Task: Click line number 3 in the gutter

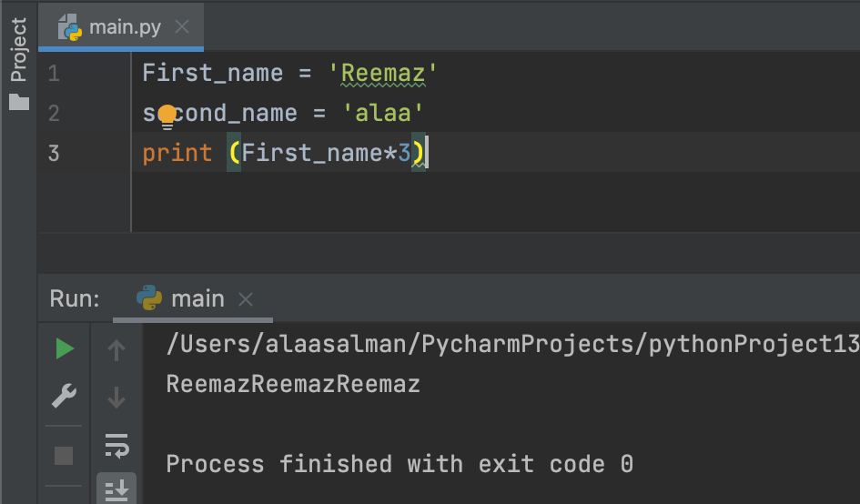Action: coord(53,153)
